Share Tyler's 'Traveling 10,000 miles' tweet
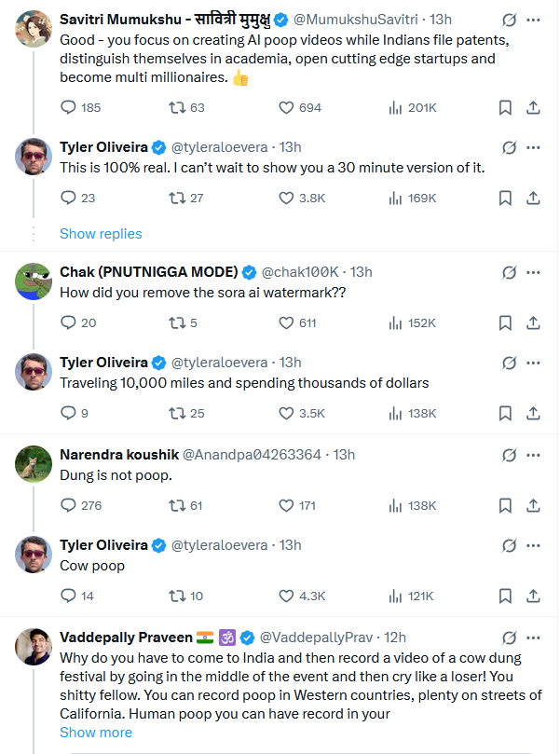 click(x=534, y=413)
